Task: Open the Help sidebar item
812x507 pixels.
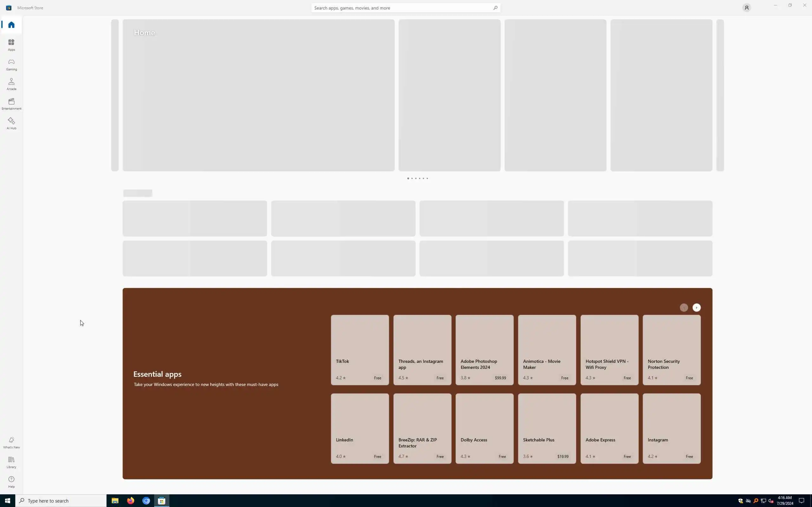Action: [x=11, y=482]
